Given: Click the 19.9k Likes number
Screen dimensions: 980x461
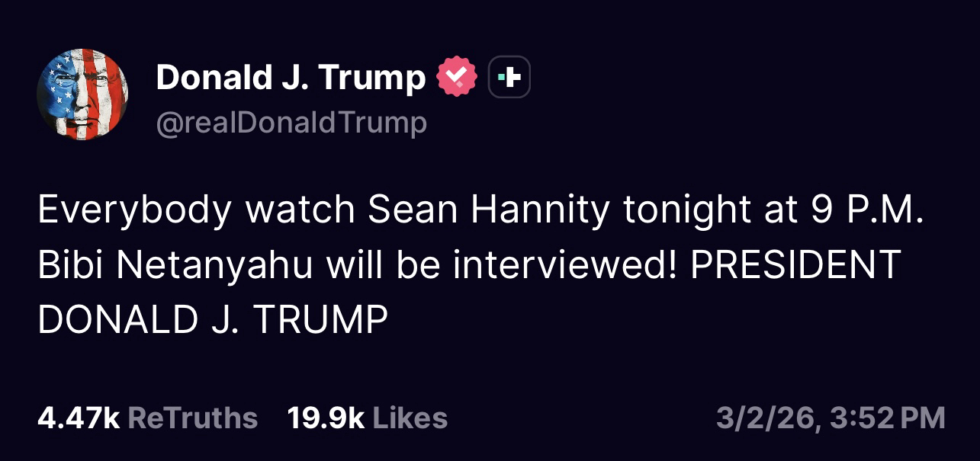Looking at the screenshot, I should point(326,418).
